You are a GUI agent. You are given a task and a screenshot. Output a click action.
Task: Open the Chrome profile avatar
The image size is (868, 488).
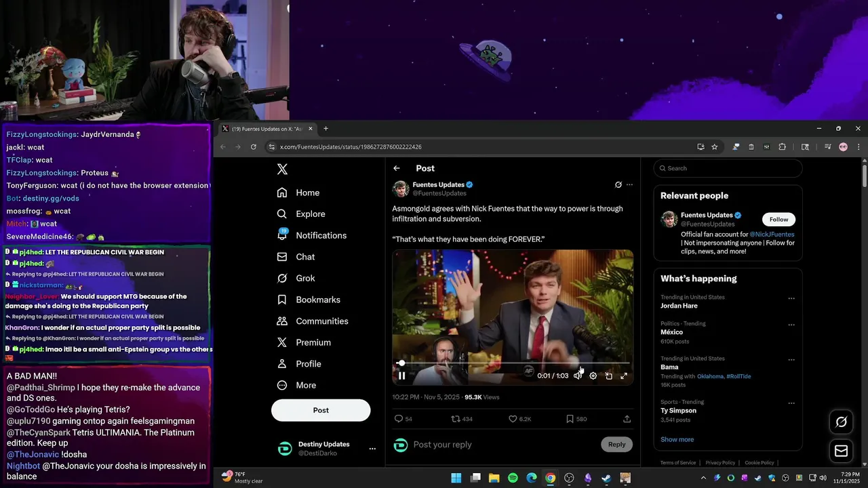843,147
